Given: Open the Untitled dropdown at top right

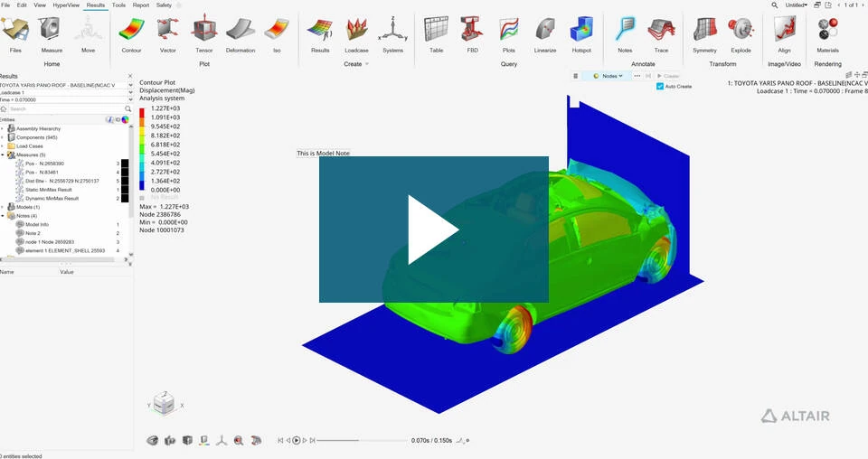Looking at the screenshot, I should [x=796, y=5].
